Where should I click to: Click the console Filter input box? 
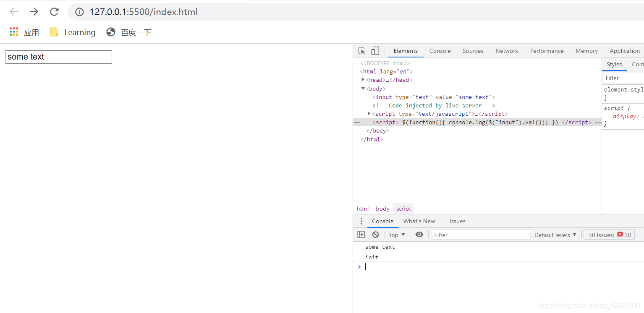(481, 235)
